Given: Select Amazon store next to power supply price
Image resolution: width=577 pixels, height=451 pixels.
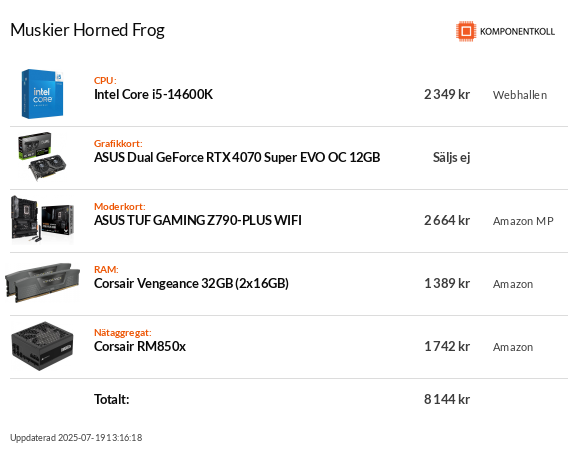Looking at the screenshot, I should (513, 347).
